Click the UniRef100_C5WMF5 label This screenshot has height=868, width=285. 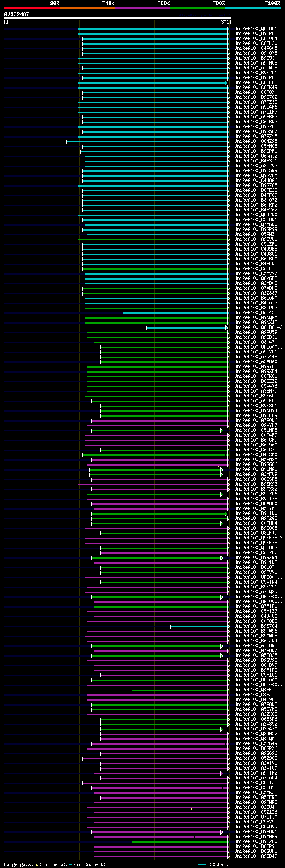(256, 430)
